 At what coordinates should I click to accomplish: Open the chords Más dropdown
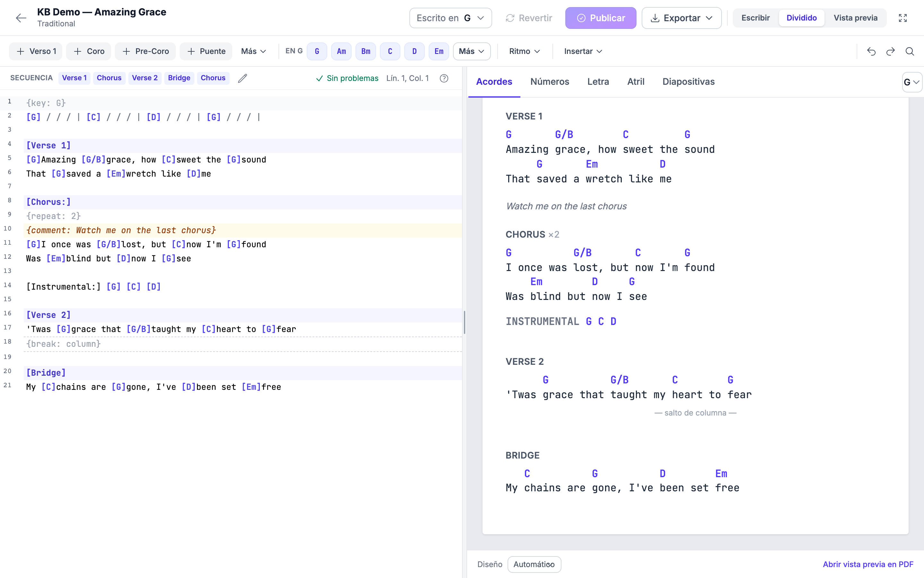pos(472,51)
